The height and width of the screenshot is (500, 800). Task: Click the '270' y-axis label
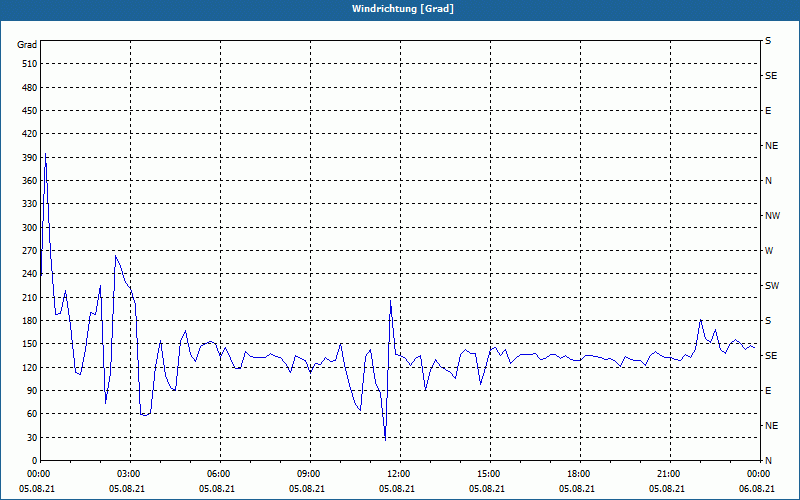coord(30,251)
